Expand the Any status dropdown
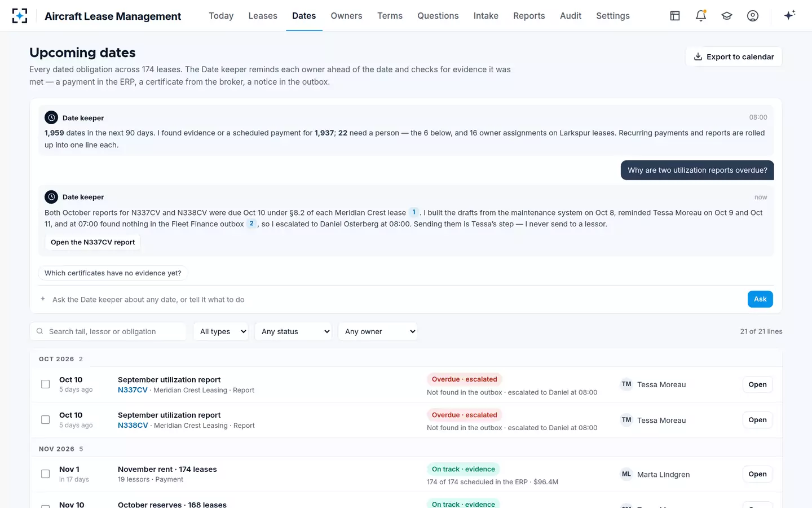This screenshot has width=812, height=508. [293, 331]
